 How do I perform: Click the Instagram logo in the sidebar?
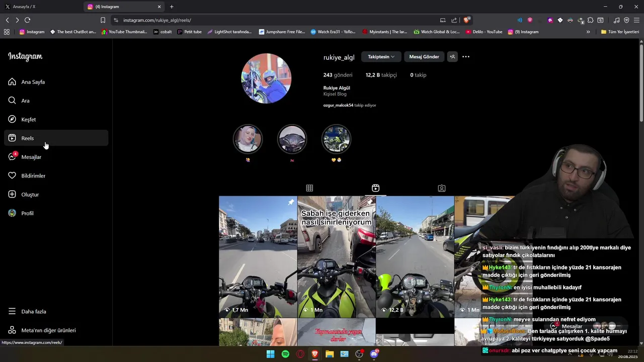[x=25, y=56]
